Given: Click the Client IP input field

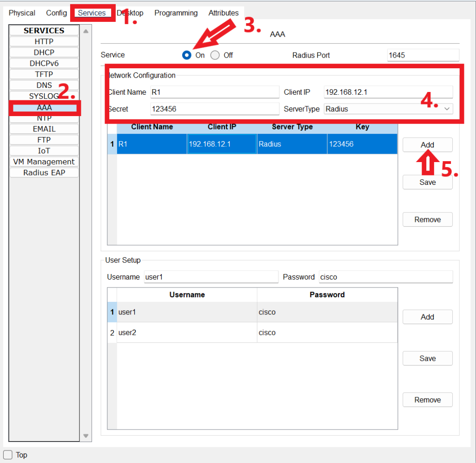Looking at the screenshot, I should [388, 92].
